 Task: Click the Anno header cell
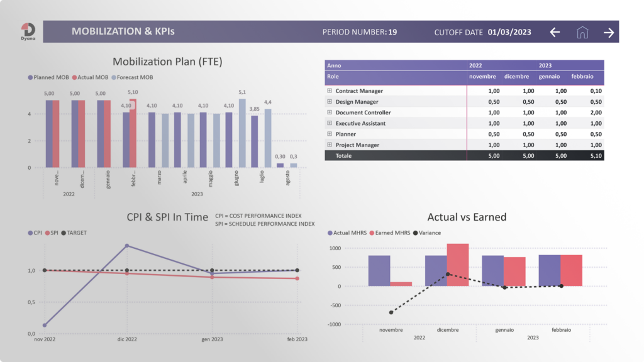click(334, 65)
